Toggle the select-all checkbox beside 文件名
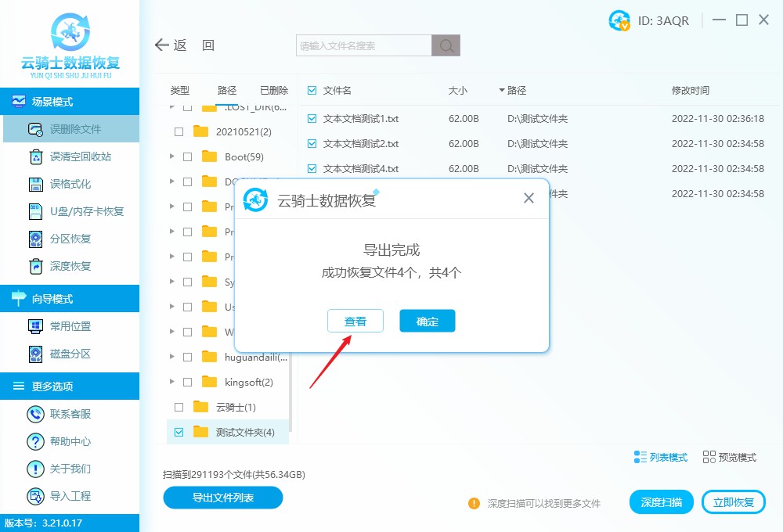 [311, 90]
